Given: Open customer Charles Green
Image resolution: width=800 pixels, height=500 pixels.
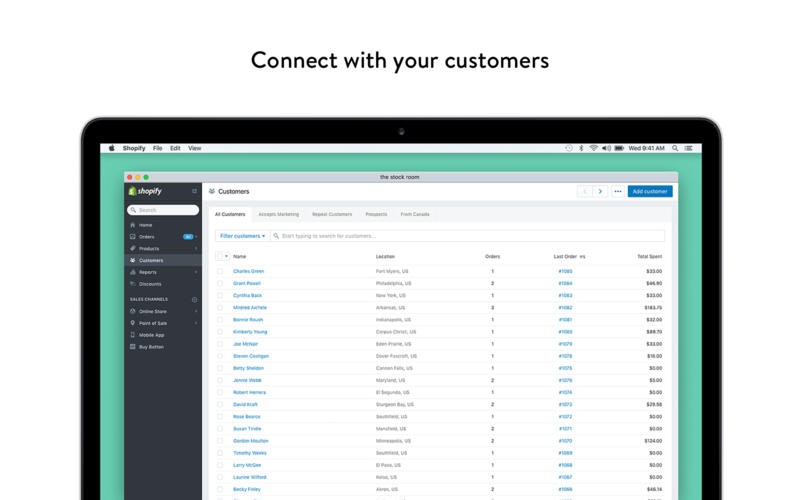Looking at the screenshot, I should click(248, 271).
